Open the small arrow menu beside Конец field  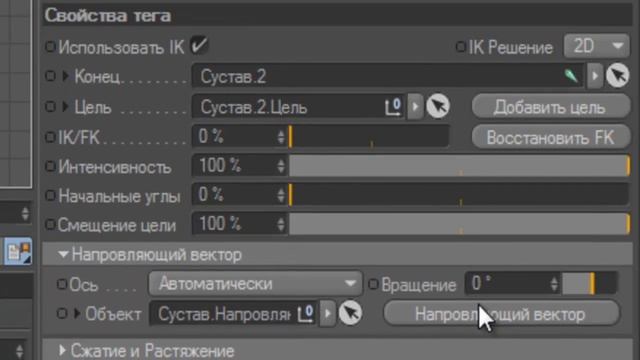595,76
